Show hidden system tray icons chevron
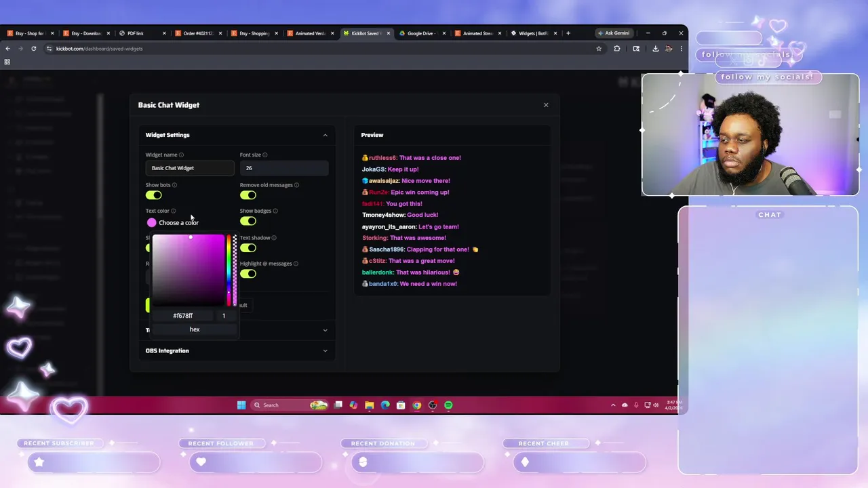The height and width of the screenshot is (488, 868). point(614,405)
